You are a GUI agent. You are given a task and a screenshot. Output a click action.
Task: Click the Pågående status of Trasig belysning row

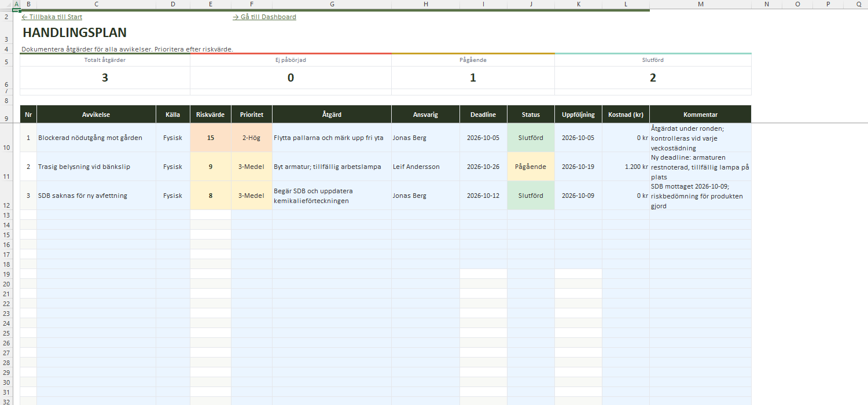531,167
